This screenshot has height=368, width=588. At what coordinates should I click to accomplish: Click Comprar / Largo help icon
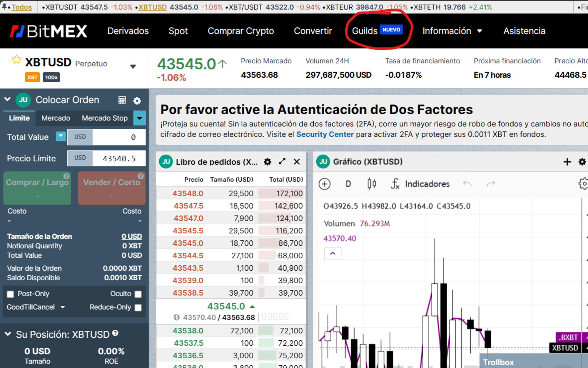[66, 176]
